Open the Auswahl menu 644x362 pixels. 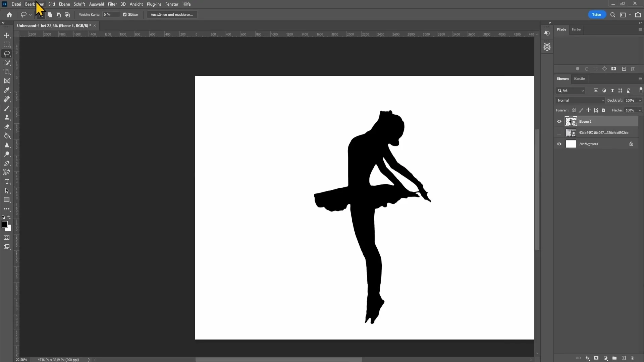pyautogui.click(x=96, y=4)
